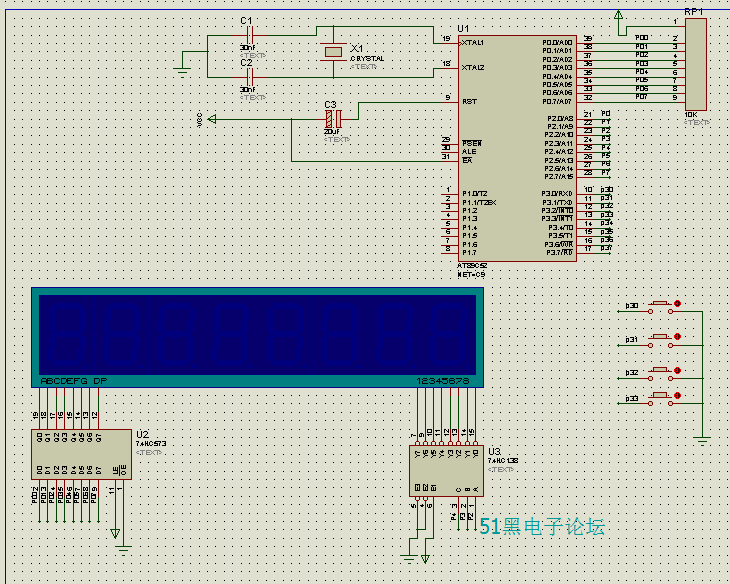730x584 pixels.
Task: Click the 74HC138 part text
Action: pyautogui.click(x=503, y=461)
